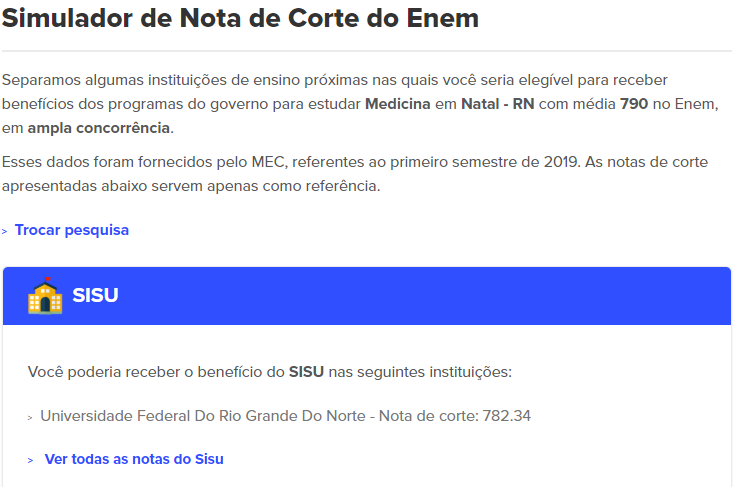The height and width of the screenshot is (487, 735).
Task: Click the bold average score 790
Action: coord(634,104)
